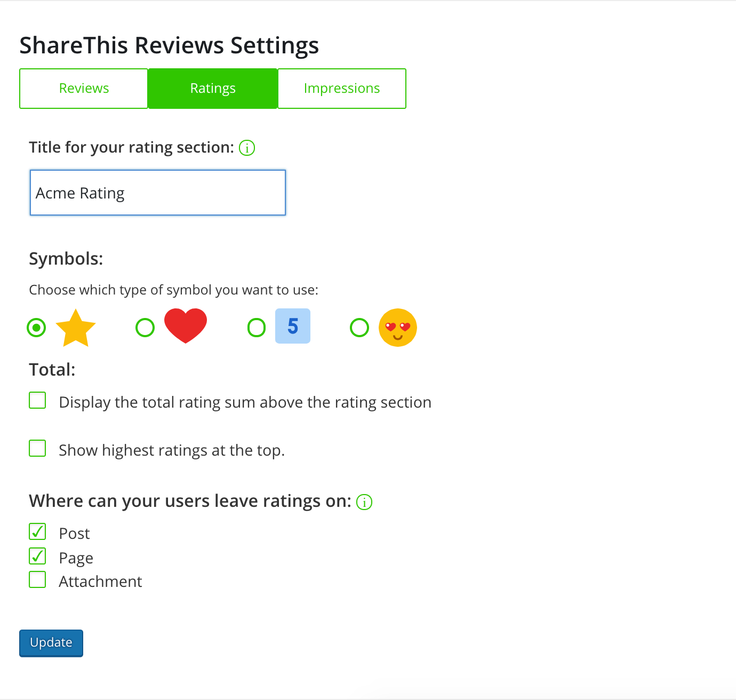
Task: Focus the rating section title field
Action: (x=158, y=193)
